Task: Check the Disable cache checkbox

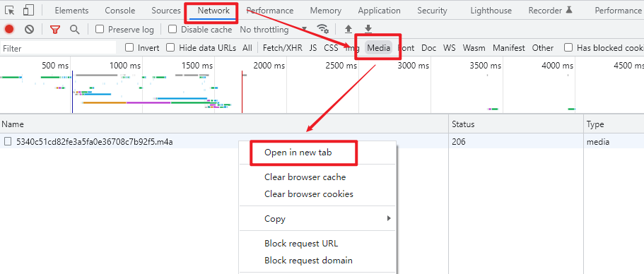Action: pos(172,29)
